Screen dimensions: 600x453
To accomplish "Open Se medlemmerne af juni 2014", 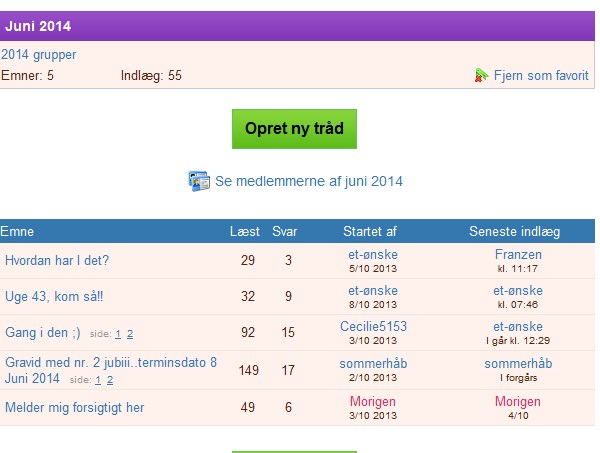I will coord(308,182).
